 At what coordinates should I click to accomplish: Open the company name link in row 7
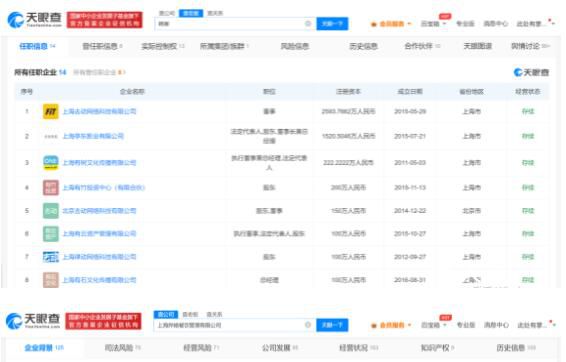(x=99, y=257)
